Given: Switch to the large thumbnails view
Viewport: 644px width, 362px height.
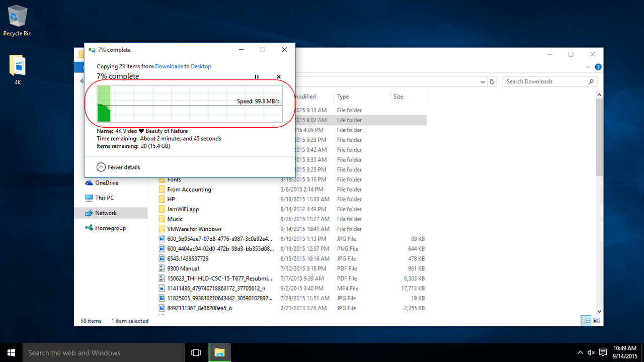Looking at the screenshot, I should (x=596, y=320).
